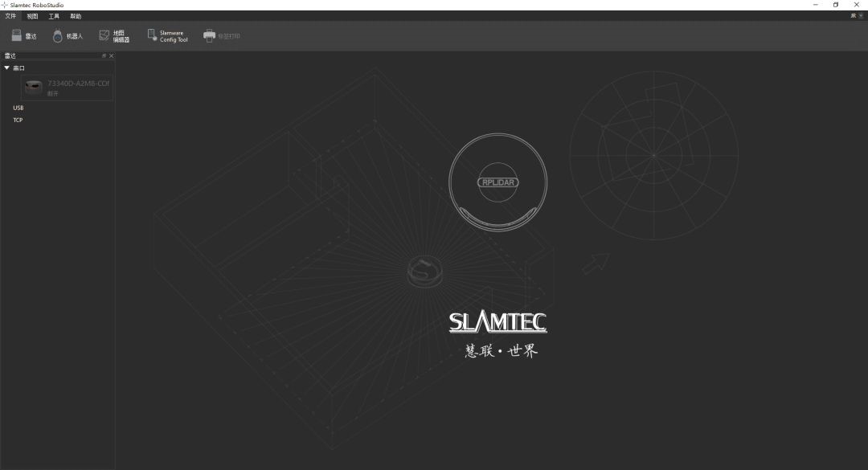Close the RoboStudio application window
The width and height of the screenshot is (868, 470).
(x=858, y=5)
